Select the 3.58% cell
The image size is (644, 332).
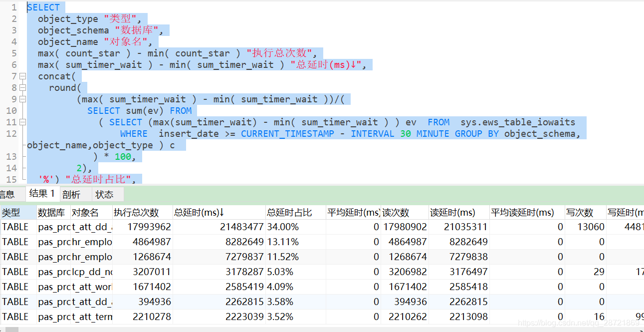(295, 302)
